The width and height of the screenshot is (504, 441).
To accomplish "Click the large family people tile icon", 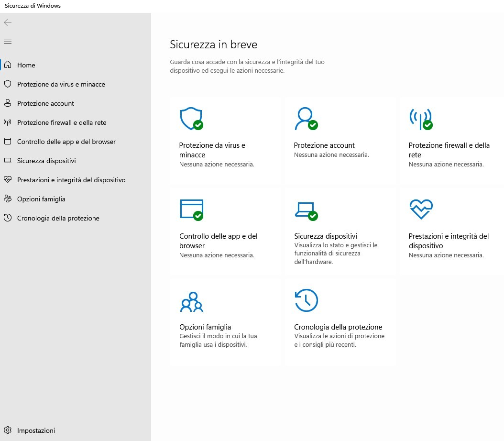I will [x=192, y=302].
